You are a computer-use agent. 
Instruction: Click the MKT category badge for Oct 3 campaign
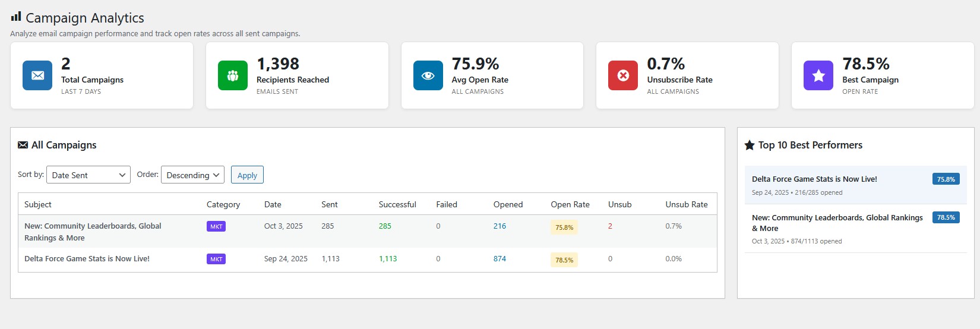pos(216,226)
